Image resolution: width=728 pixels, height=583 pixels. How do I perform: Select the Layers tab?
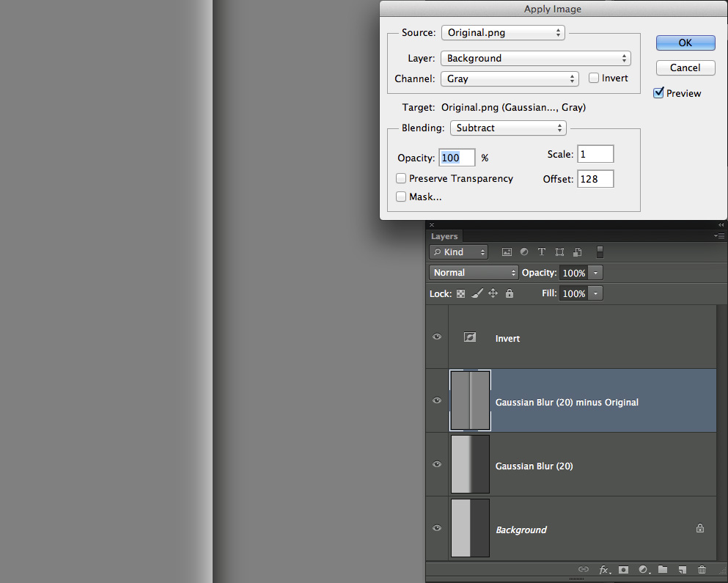pyautogui.click(x=444, y=236)
